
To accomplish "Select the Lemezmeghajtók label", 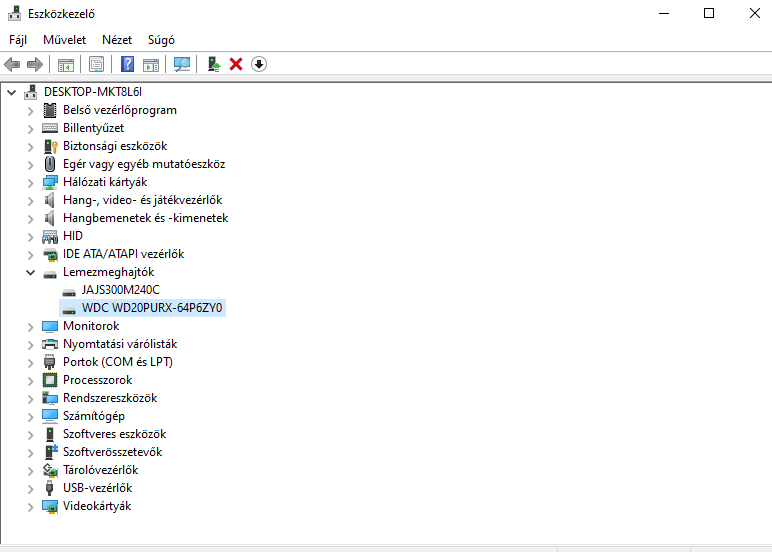I will (x=108, y=272).
